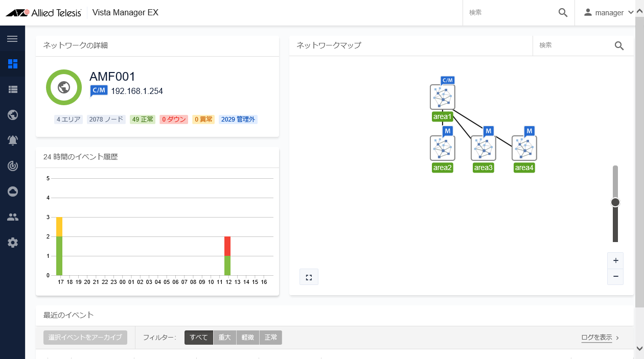Viewport: 644px width, 359px height.
Task: Click the 24 時間のイベント履歴 heading
Action: pos(81,157)
